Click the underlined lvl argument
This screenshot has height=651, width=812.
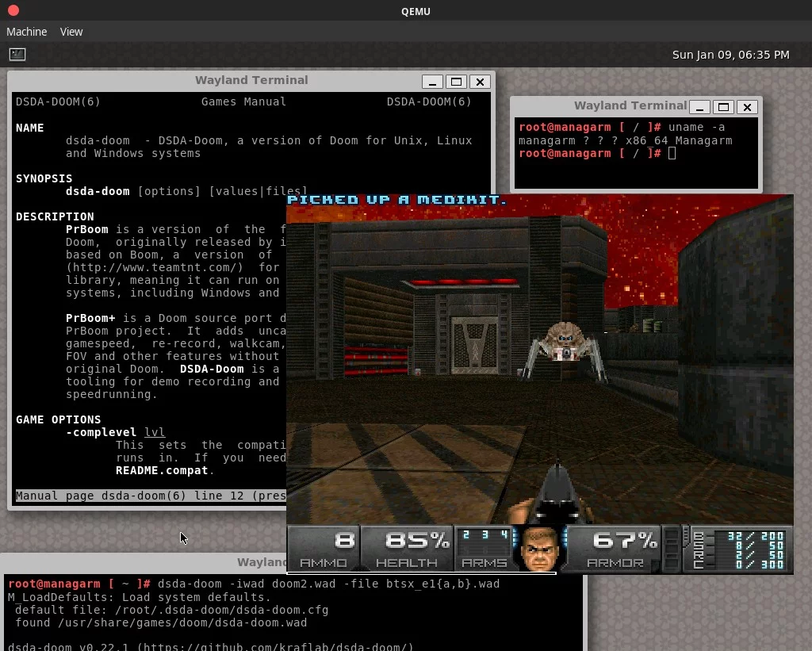tap(155, 432)
